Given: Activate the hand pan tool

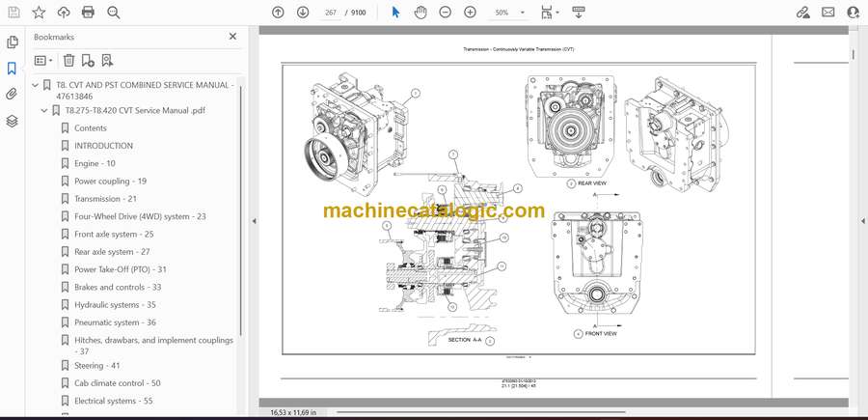Looking at the screenshot, I should 420,13.
